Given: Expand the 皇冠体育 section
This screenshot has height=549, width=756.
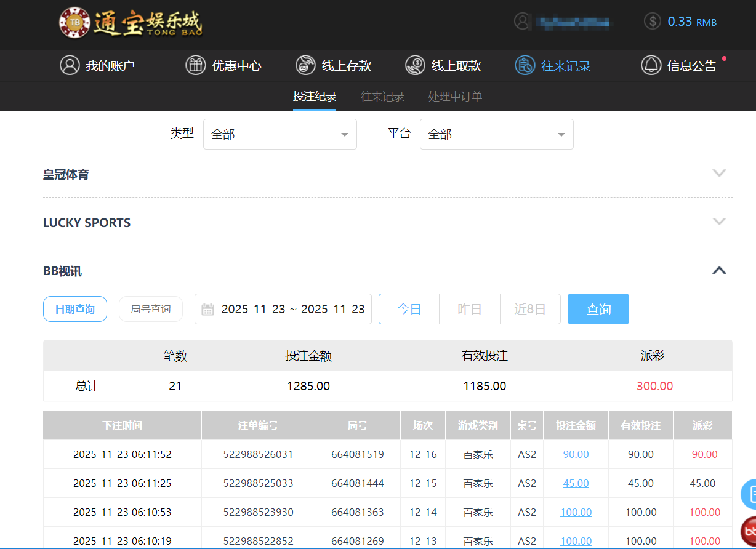Looking at the screenshot, I should coord(718,173).
